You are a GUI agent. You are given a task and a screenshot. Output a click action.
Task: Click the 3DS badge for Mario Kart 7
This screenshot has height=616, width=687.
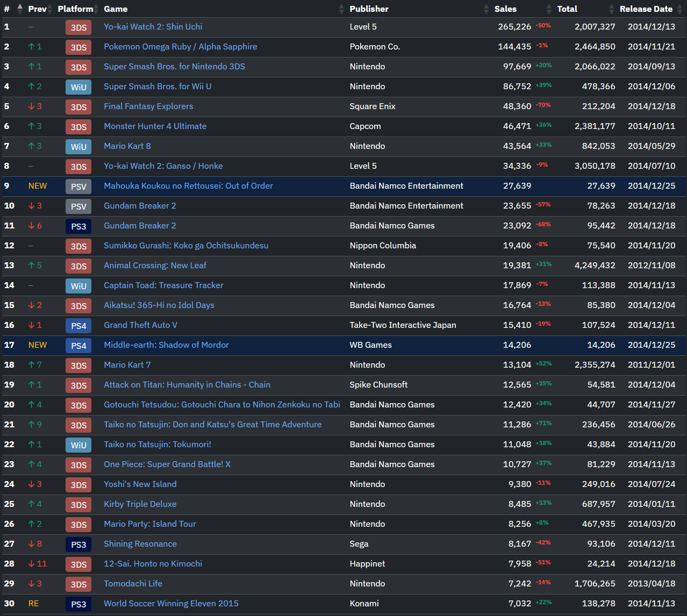click(x=78, y=366)
